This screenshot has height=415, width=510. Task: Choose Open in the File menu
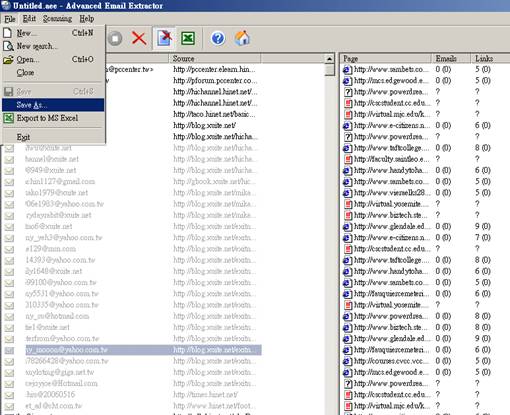coord(53,59)
